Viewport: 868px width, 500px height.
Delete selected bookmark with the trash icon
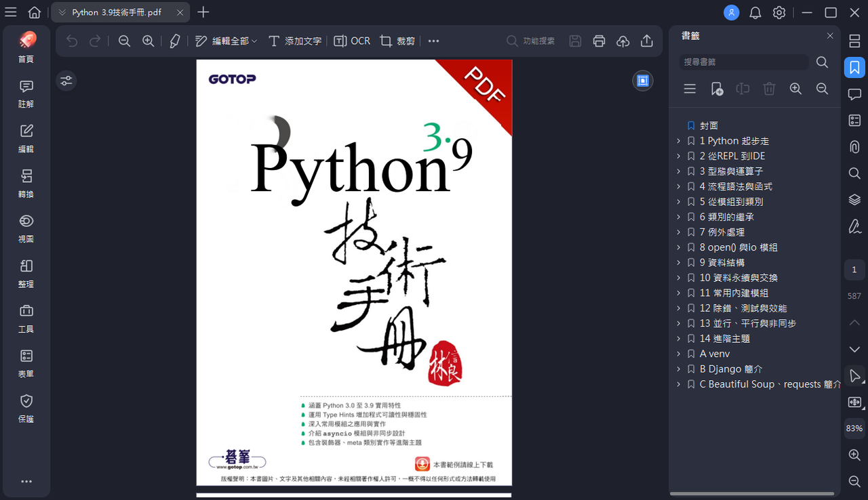click(x=769, y=88)
